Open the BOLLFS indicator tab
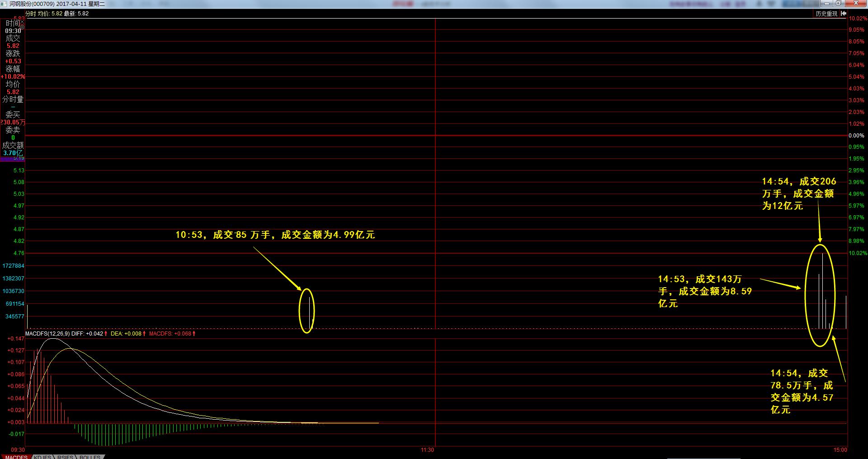Image resolution: width=868 pixels, height=459 pixels. (x=90, y=457)
